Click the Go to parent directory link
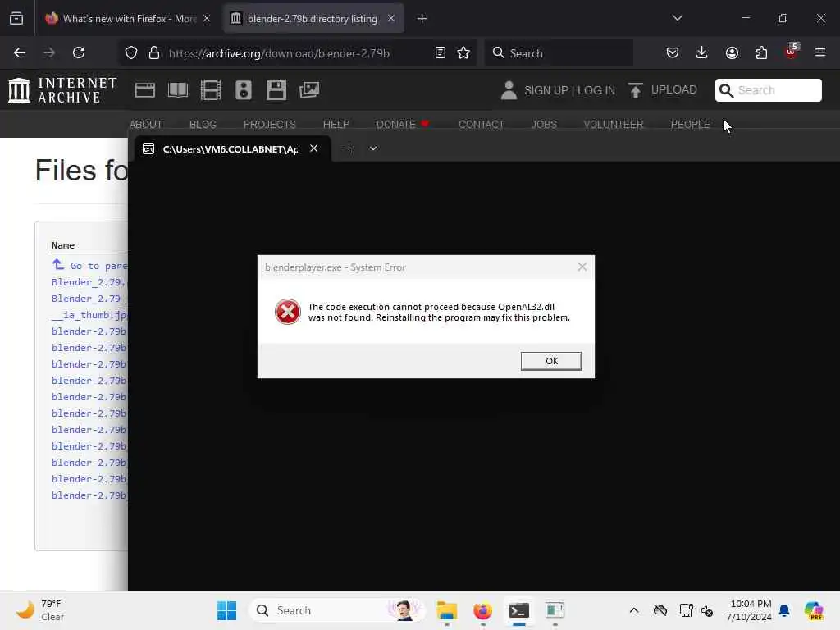 click(x=89, y=265)
